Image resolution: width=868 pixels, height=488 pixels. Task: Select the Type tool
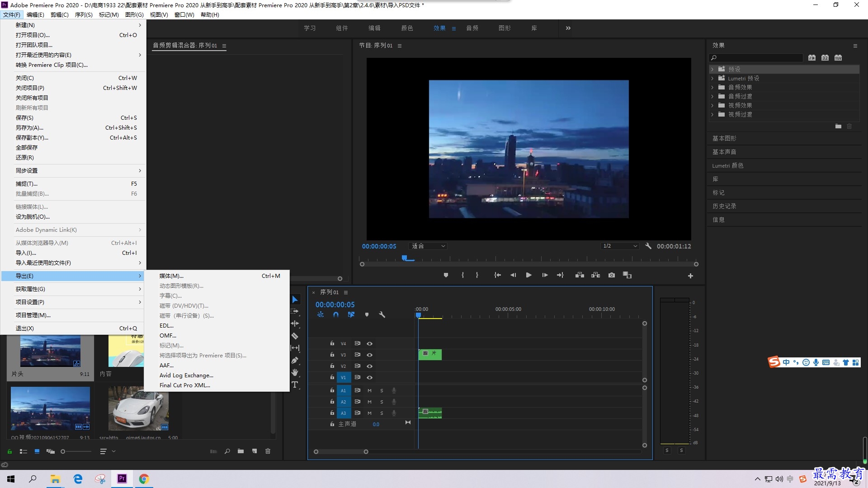pyautogui.click(x=295, y=385)
